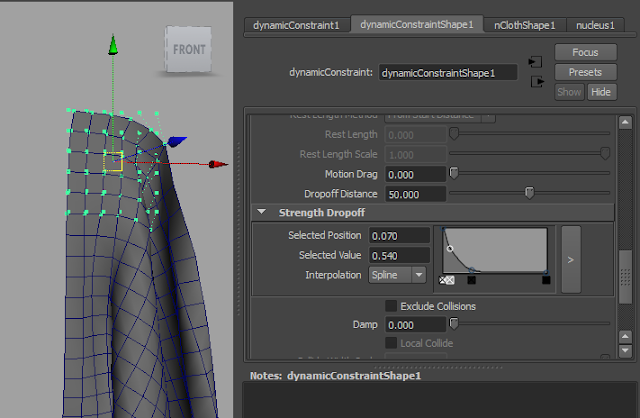Switch to the dynamicConstraint1 tab
Screen dimensions: 640x418
pos(297,25)
